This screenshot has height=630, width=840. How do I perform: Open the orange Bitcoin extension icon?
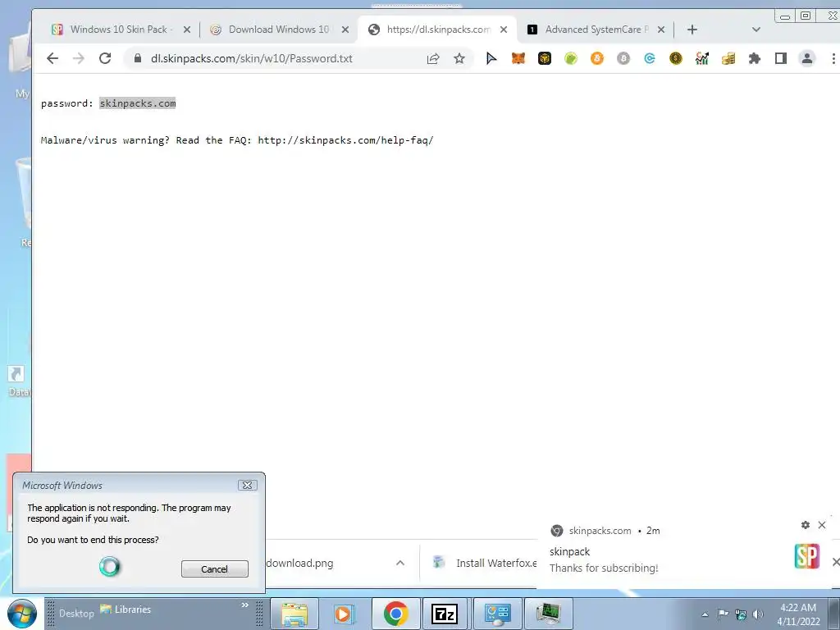point(597,58)
